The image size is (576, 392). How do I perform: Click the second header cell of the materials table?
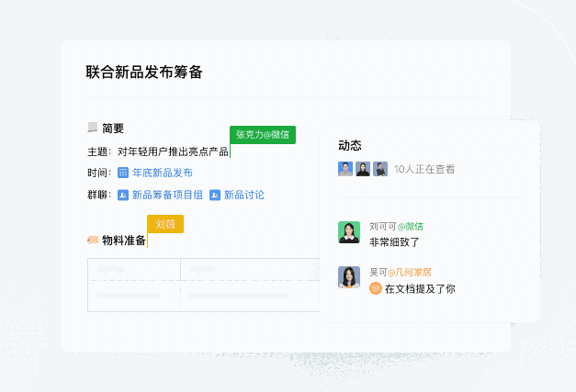[250, 269]
